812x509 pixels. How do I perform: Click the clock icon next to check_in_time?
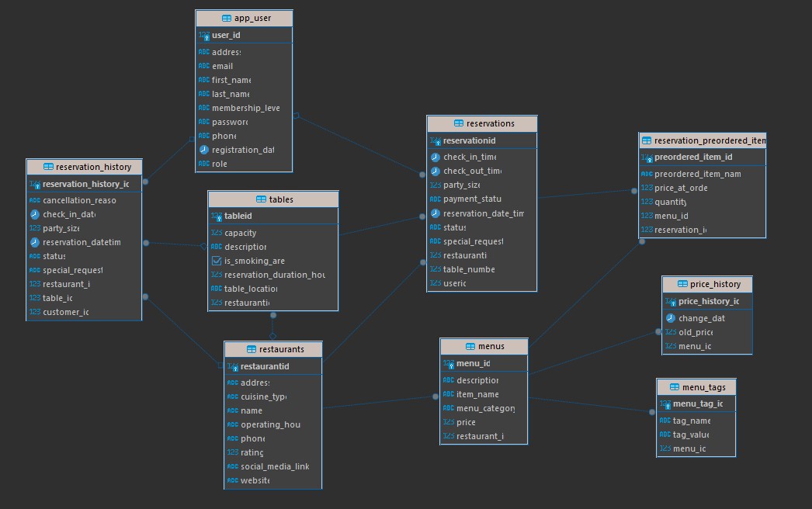(435, 157)
